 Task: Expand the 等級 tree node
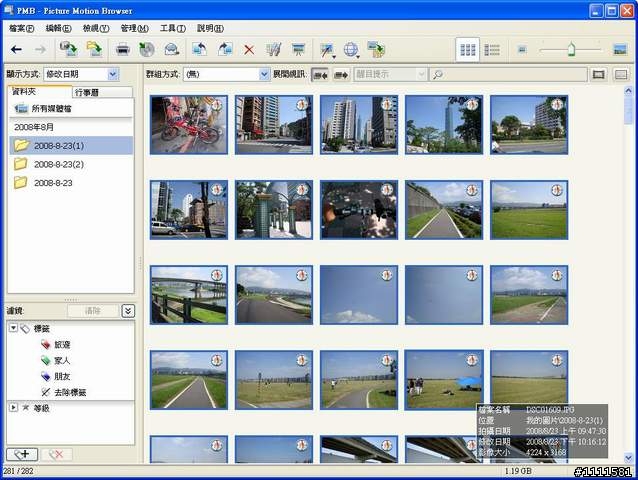coord(13,407)
